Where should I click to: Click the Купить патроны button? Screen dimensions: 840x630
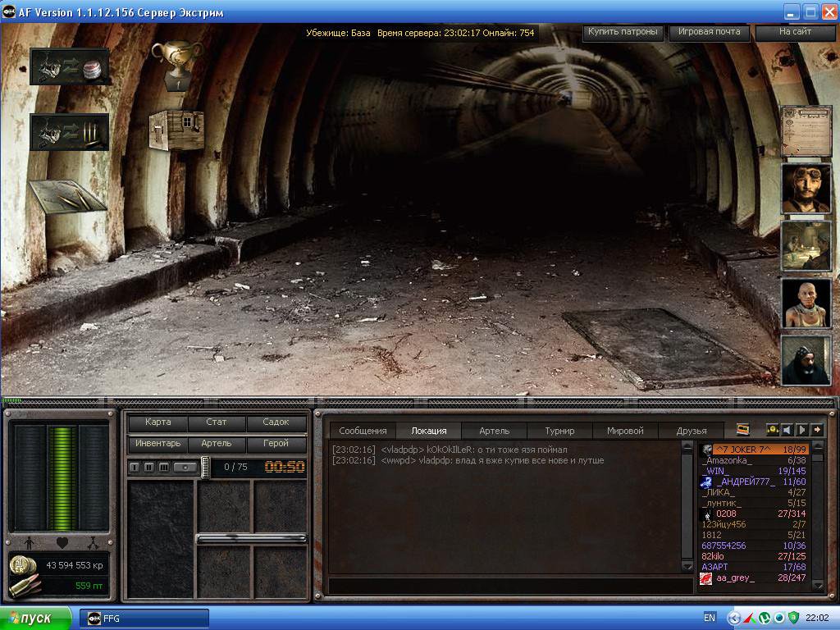623,32
